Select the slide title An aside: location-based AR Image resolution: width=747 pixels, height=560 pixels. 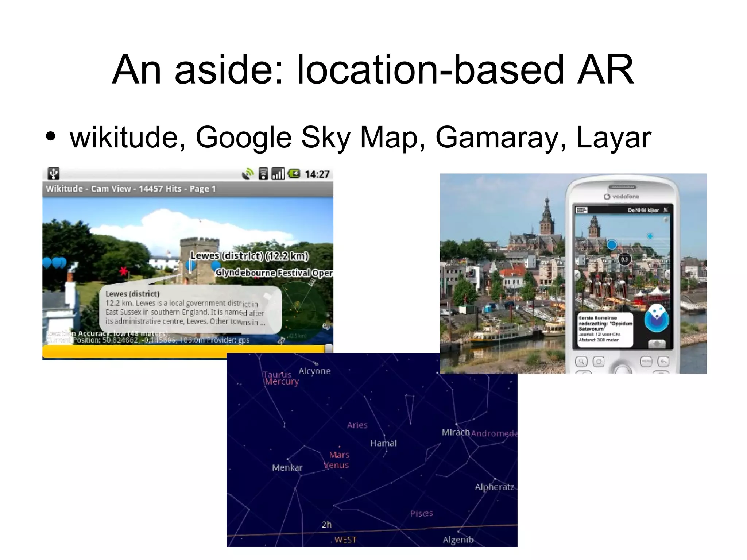(x=373, y=69)
